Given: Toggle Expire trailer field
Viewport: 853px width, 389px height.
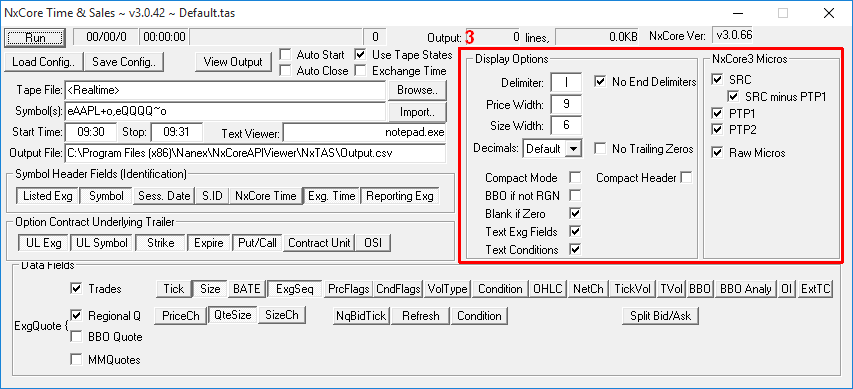Looking at the screenshot, I should click(209, 243).
